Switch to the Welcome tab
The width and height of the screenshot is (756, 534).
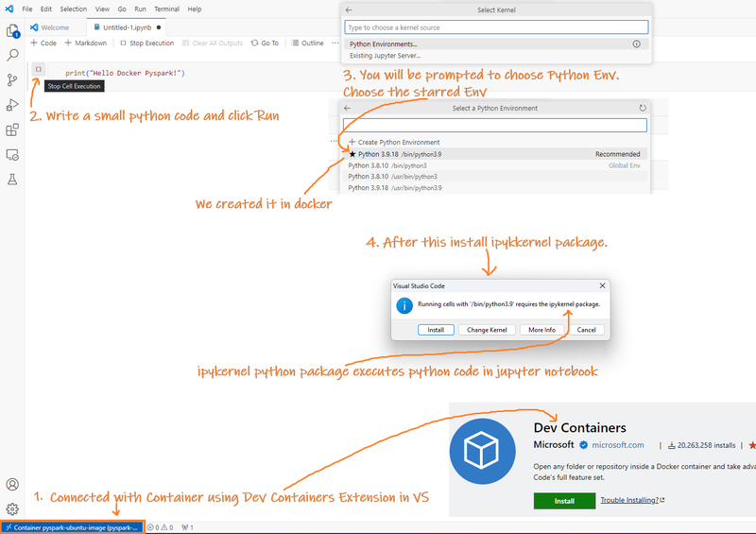pyautogui.click(x=50, y=27)
